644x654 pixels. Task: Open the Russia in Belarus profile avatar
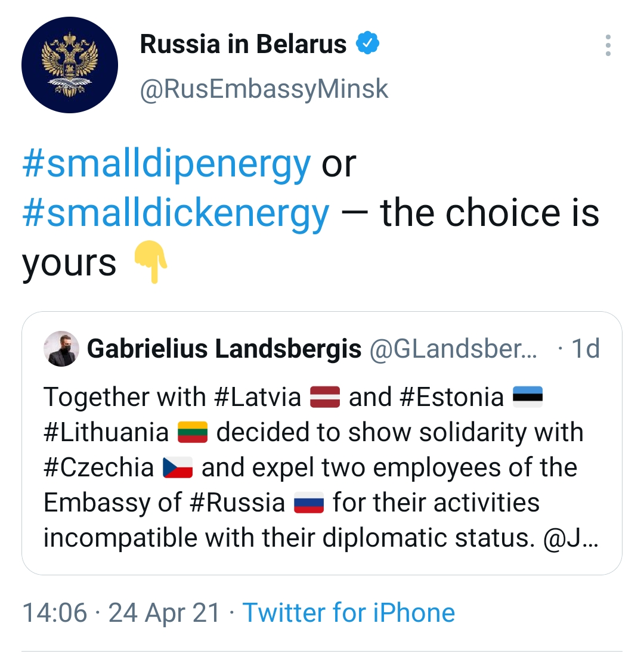click(x=70, y=64)
